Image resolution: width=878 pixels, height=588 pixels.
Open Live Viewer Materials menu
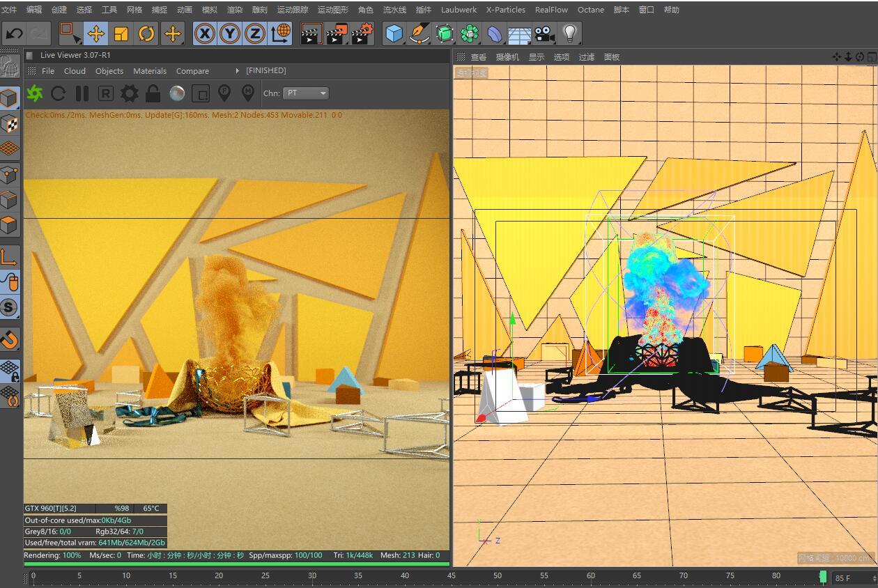pyautogui.click(x=150, y=71)
